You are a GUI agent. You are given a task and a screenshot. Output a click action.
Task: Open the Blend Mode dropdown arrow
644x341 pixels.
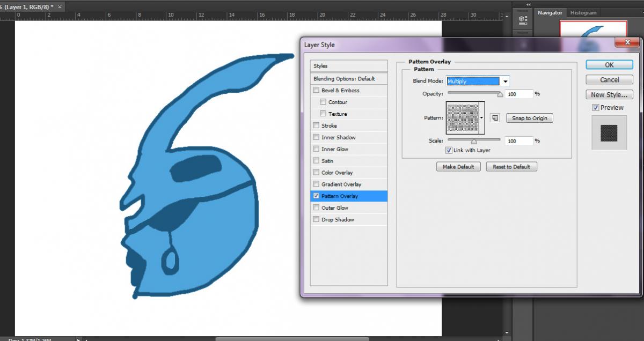(504, 81)
